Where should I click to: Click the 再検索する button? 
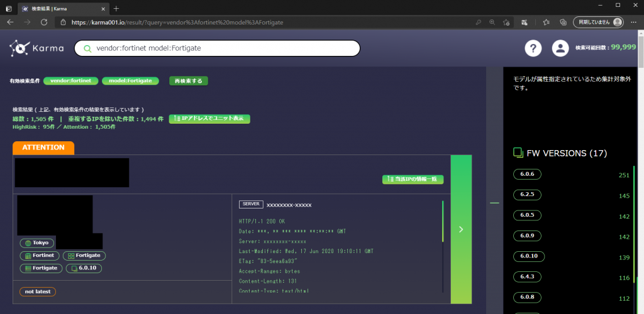[189, 81]
